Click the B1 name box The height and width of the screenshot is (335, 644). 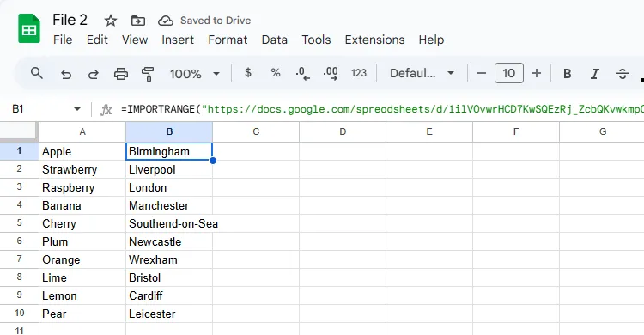click(18, 109)
